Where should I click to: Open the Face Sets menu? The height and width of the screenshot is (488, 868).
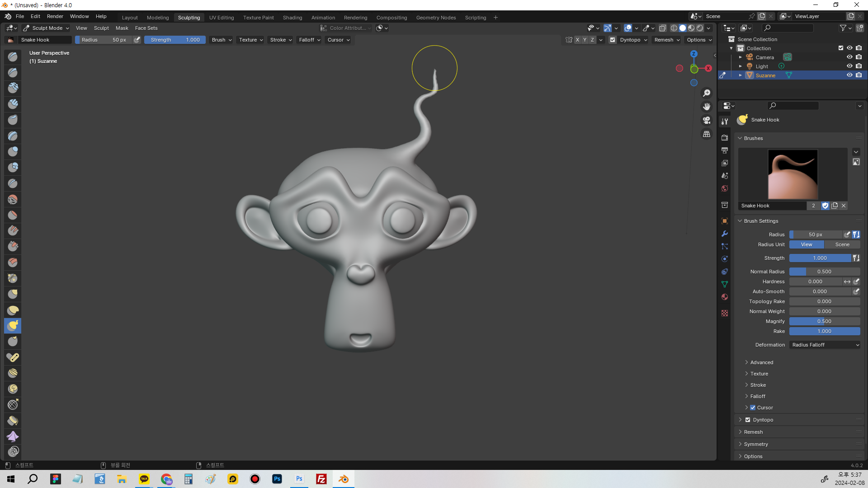pos(146,28)
